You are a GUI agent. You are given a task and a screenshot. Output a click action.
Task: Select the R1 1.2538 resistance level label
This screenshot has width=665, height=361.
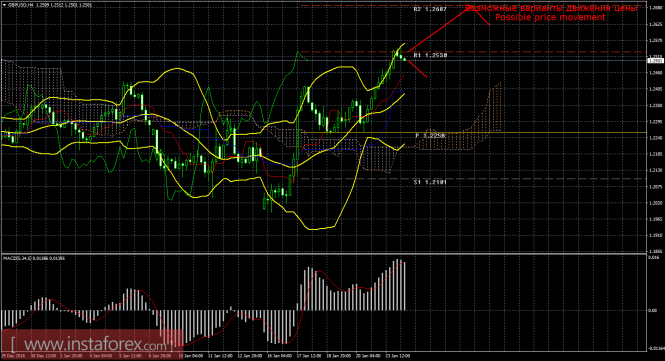coord(430,55)
